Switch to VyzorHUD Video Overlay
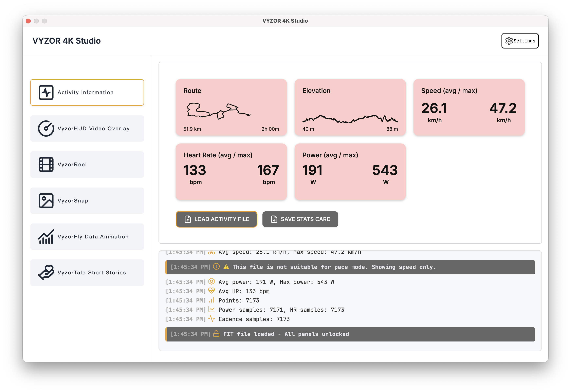571x392 pixels. [87, 129]
